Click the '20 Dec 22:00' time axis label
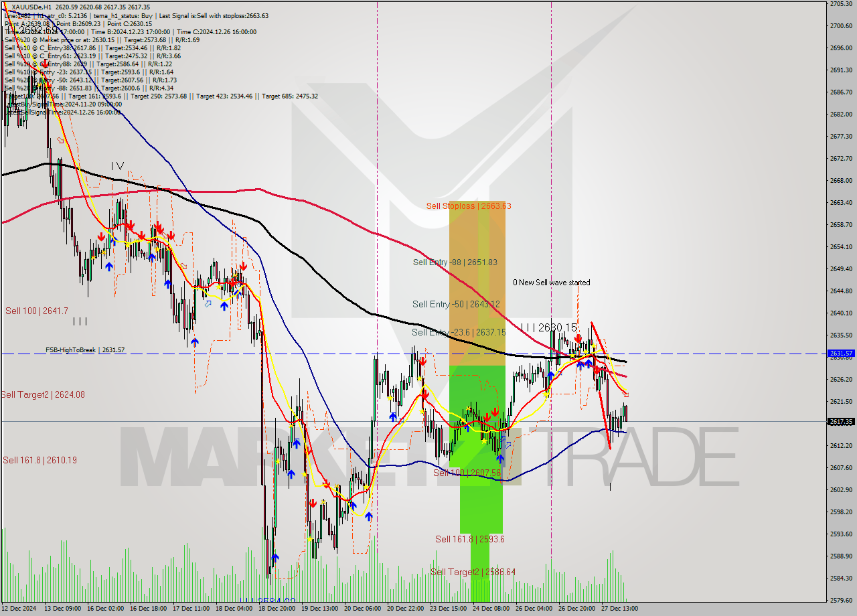Screen dimensions: 857x616 405,609
